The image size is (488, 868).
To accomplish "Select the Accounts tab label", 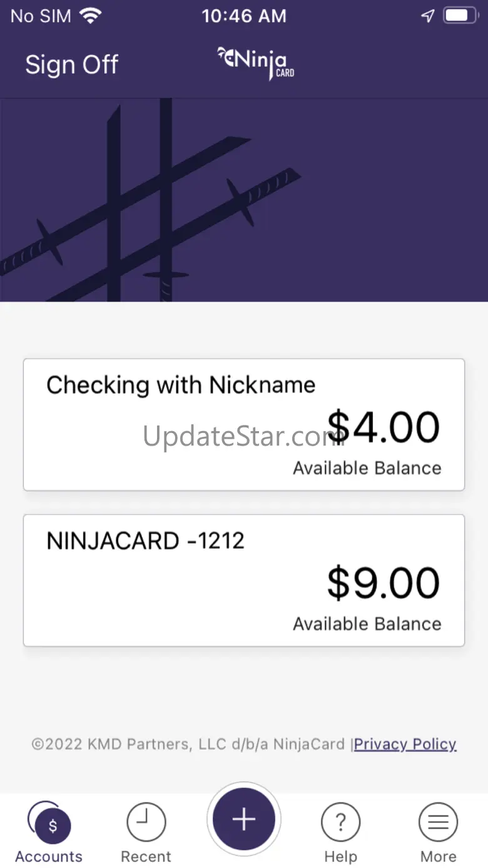I will (x=49, y=857).
